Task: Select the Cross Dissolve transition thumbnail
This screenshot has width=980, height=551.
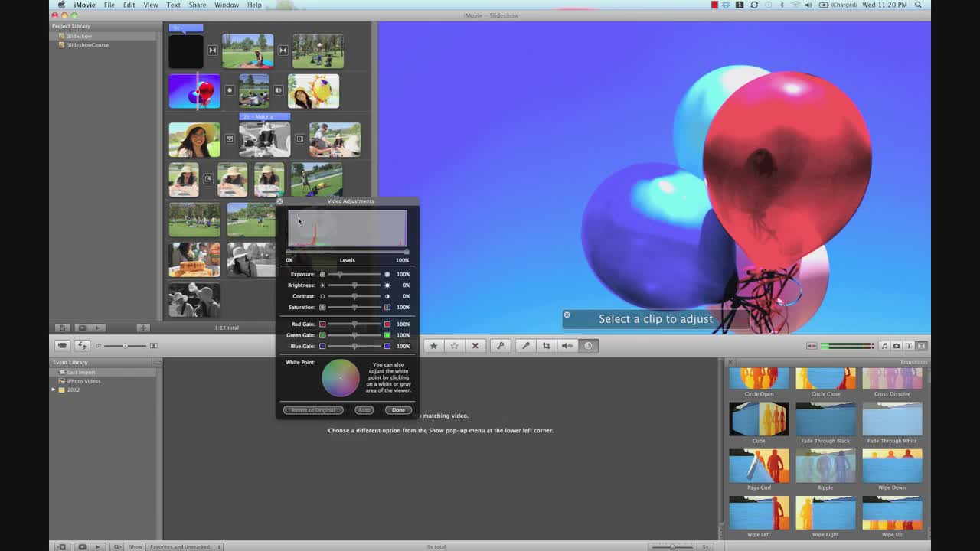Action: click(x=892, y=378)
